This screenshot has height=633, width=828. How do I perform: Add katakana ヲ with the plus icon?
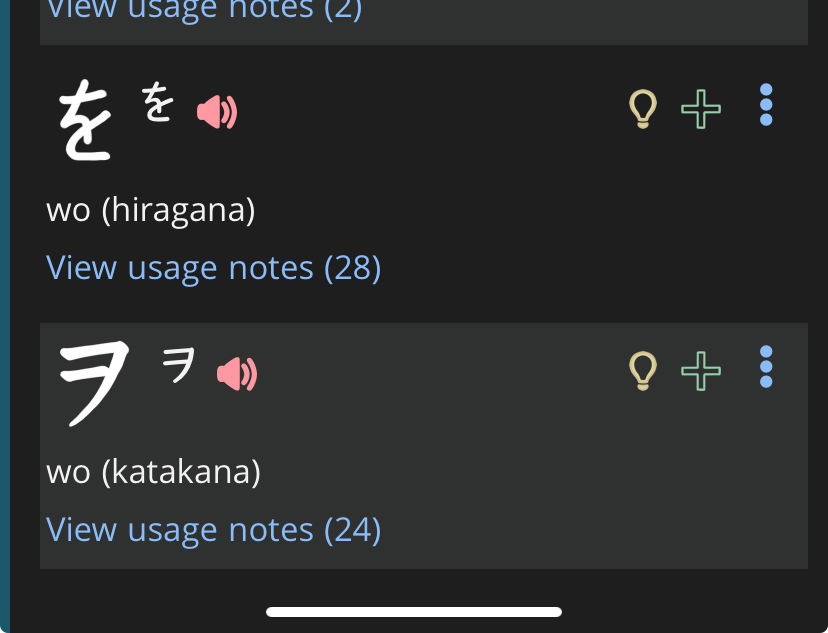pyautogui.click(x=701, y=371)
